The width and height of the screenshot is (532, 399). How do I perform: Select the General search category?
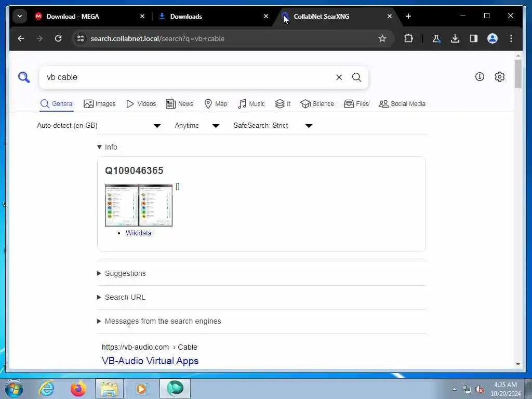[x=57, y=104]
